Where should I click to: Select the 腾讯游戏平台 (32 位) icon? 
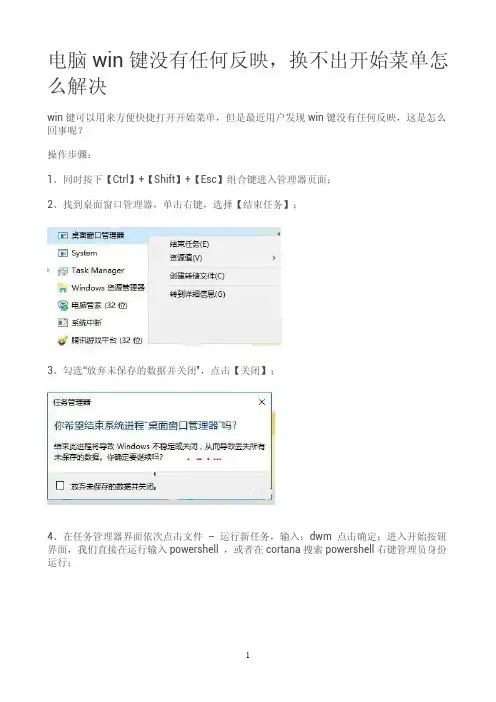[x=63, y=340]
